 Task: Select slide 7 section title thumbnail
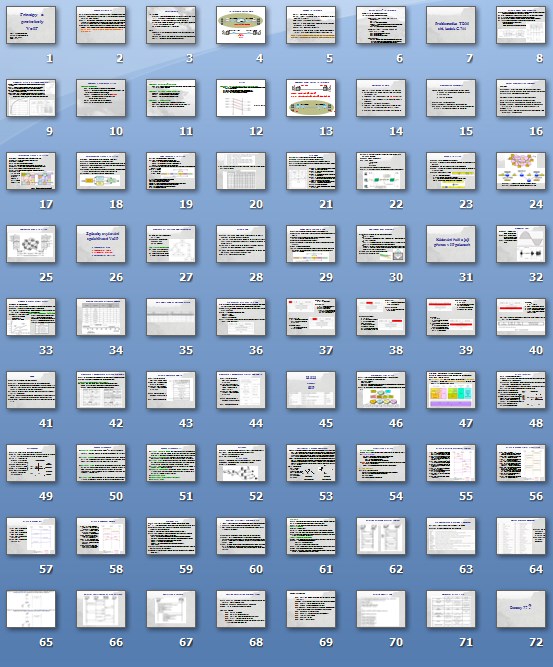[x=451, y=25]
